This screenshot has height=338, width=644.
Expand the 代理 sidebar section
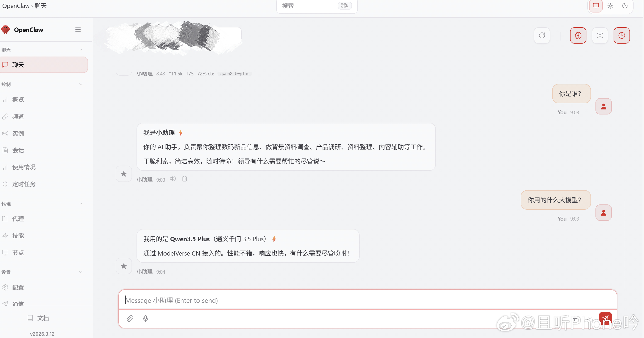point(80,203)
